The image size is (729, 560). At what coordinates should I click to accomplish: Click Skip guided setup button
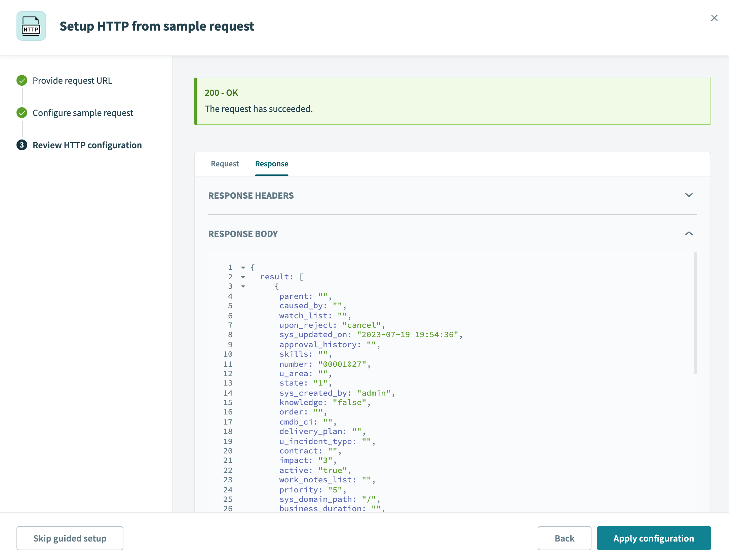click(x=70, y=538)
